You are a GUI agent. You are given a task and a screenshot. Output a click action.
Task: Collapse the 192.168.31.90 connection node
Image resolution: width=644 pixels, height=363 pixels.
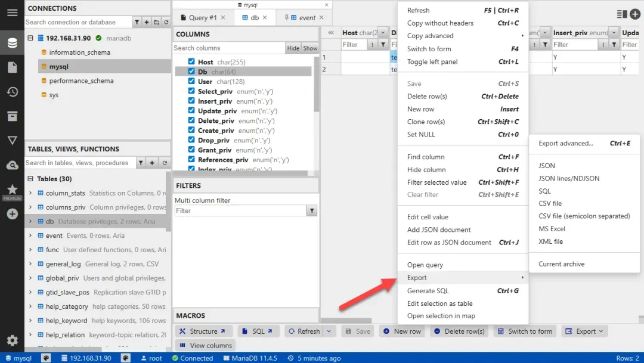(x=31, y=38)
